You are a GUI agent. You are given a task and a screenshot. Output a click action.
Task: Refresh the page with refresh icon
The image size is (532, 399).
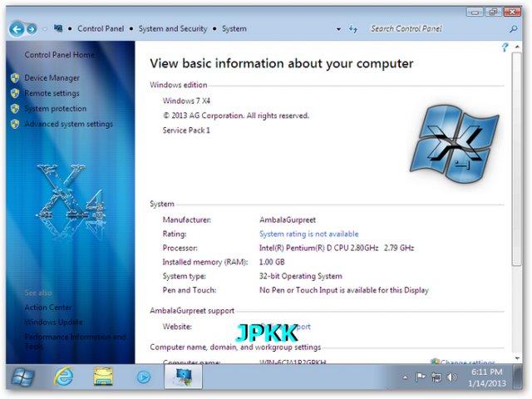(353, 29)
